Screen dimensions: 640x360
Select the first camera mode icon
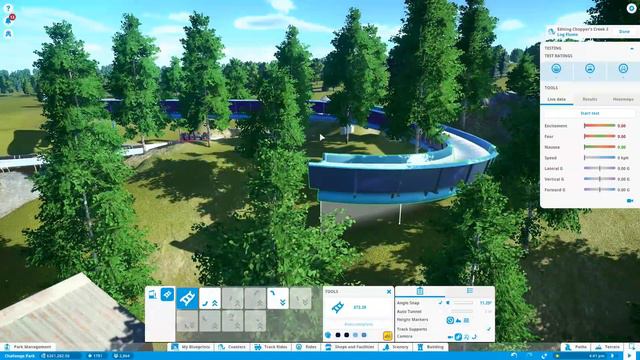451,337
